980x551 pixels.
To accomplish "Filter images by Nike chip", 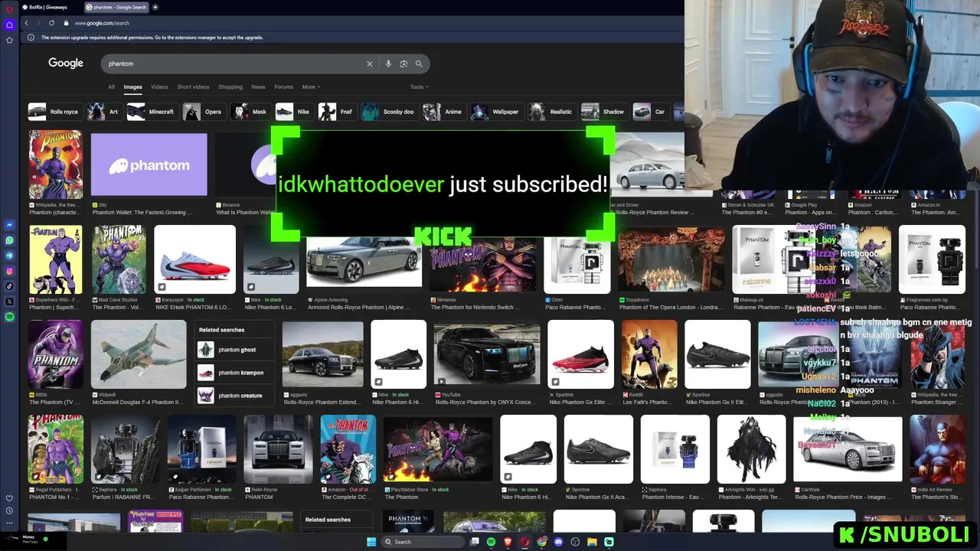I will 292,112.
